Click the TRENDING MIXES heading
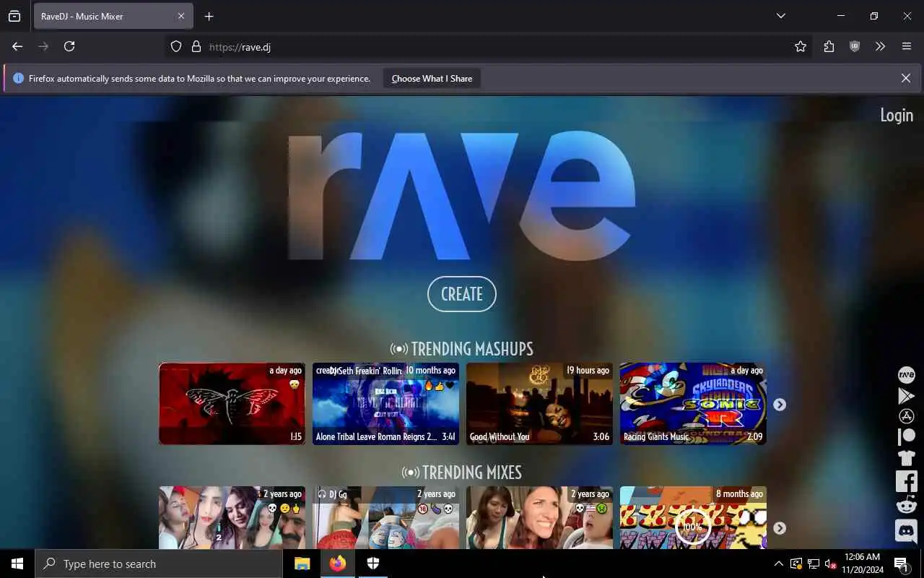 click(462, 473)
